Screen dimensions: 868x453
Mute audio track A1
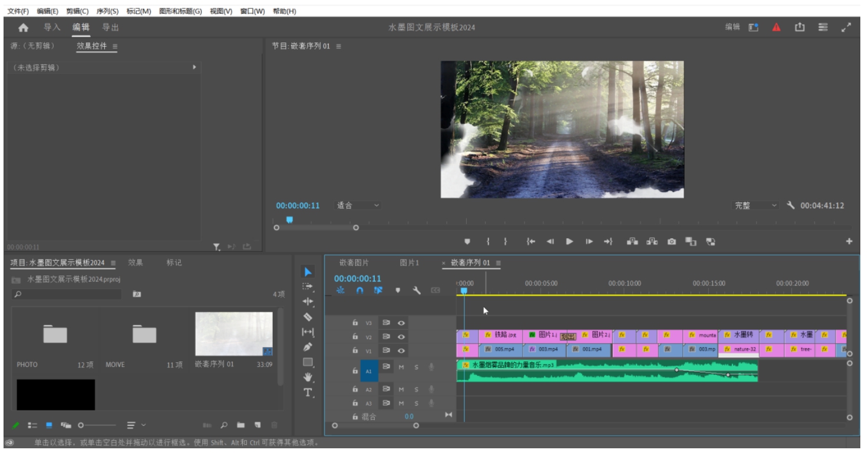(x=401, y=367)
